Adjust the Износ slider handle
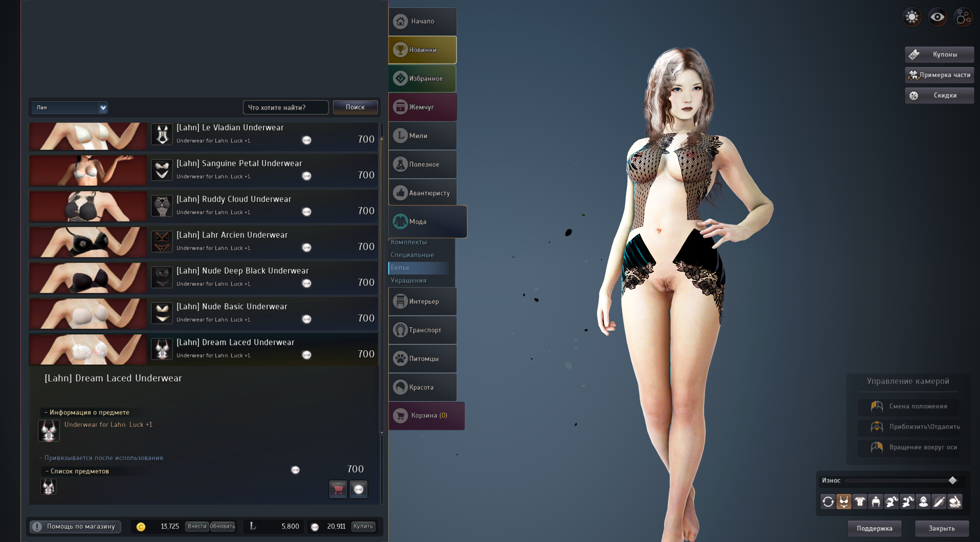The width and height of the screenshot is (980, 542). pos(952,480)
